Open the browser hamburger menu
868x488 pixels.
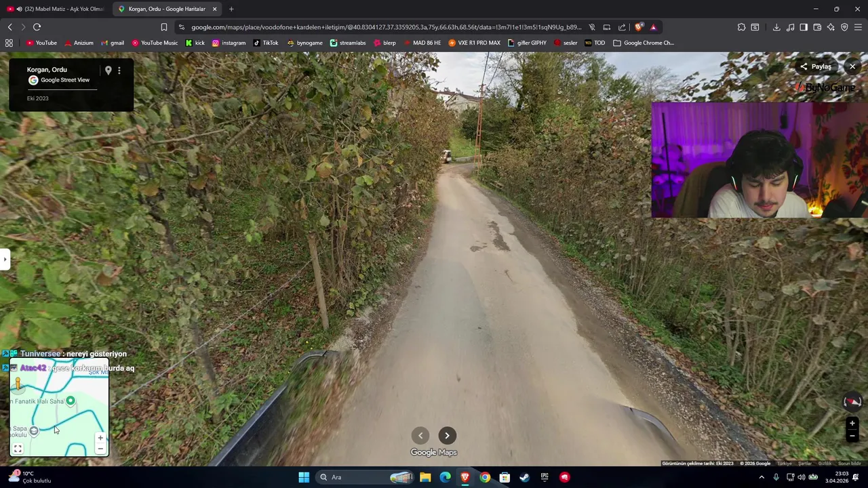pos(858,27)
